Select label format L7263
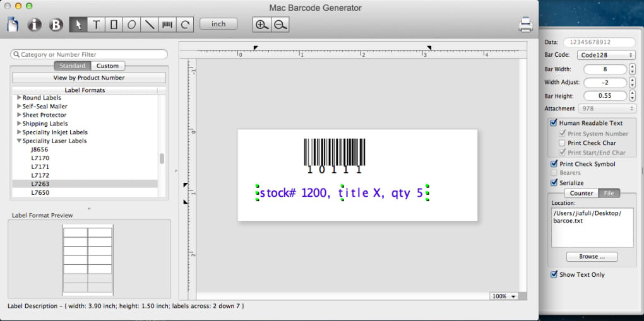 [85, 184]
